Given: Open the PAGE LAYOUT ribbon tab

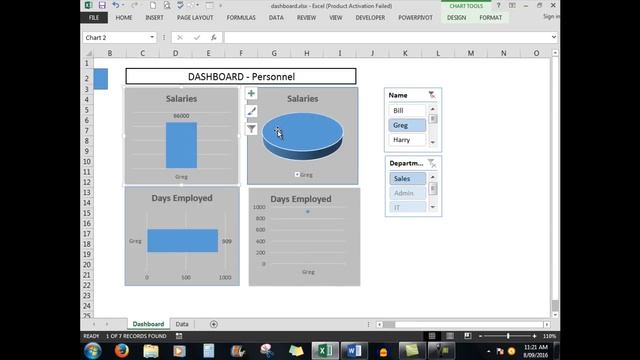Looking at the screenshot, I should click(195, 18).
